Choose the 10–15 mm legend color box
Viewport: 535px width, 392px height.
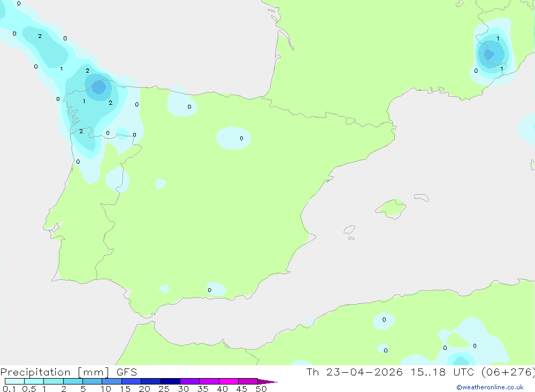112,381
